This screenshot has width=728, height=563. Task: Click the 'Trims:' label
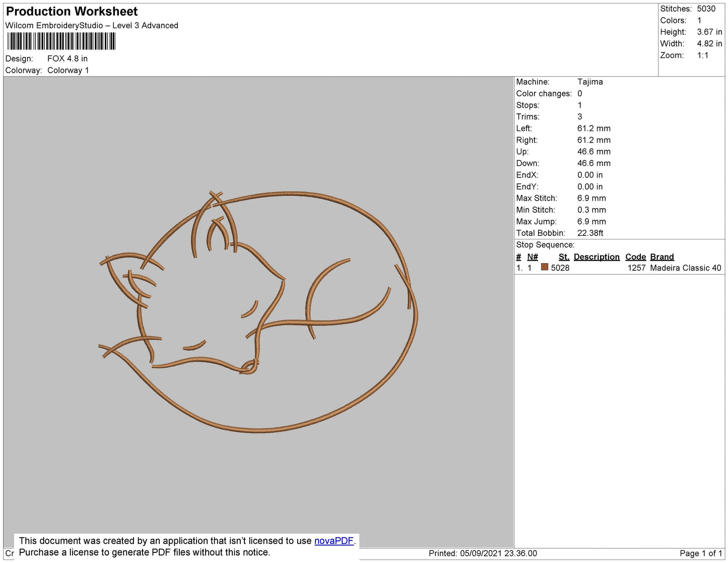click(527, 117)
